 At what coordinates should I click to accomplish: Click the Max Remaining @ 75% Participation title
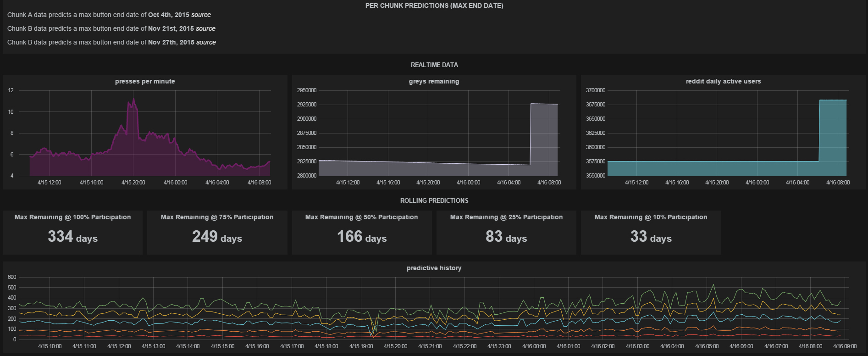pyautogui.click(x=217, y=217)
